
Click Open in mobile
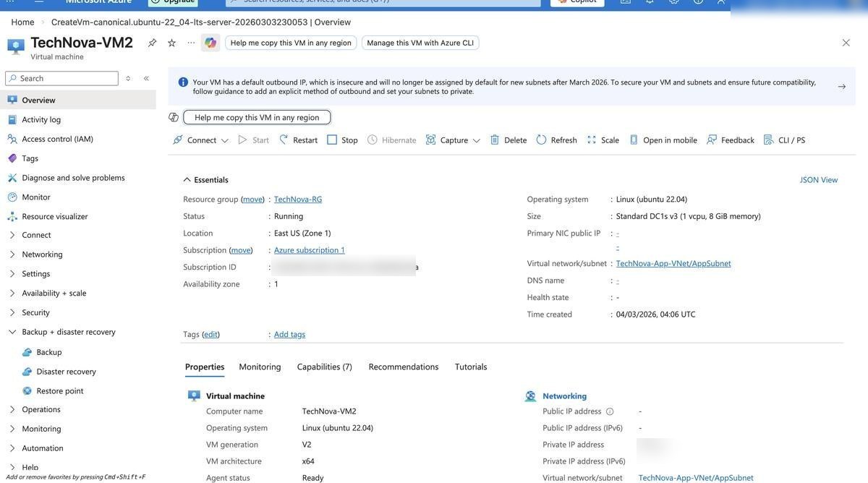click(663, 140)
